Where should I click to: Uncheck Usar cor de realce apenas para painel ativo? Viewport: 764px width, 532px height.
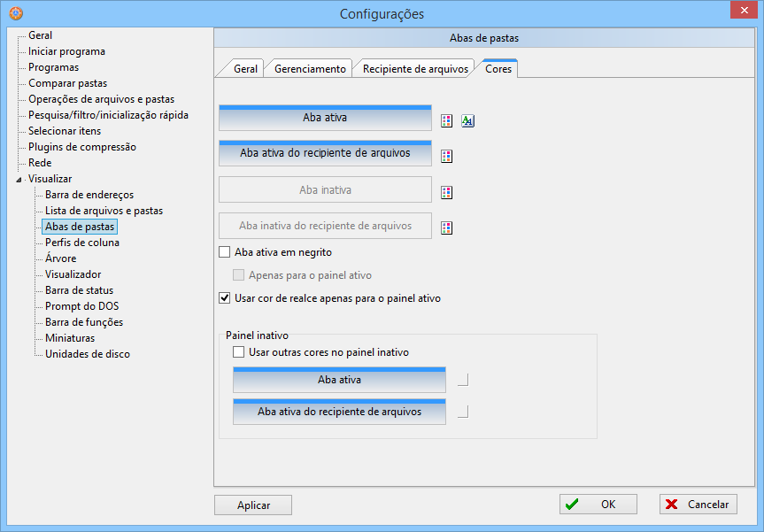pos(225,298)
